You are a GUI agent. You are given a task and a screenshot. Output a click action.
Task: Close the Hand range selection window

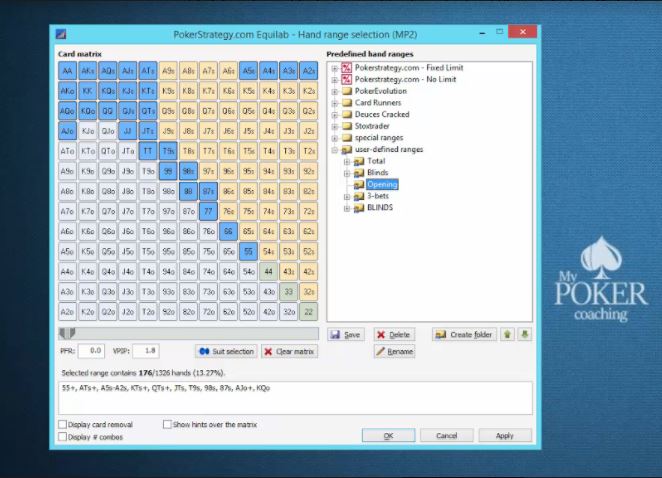523,32
